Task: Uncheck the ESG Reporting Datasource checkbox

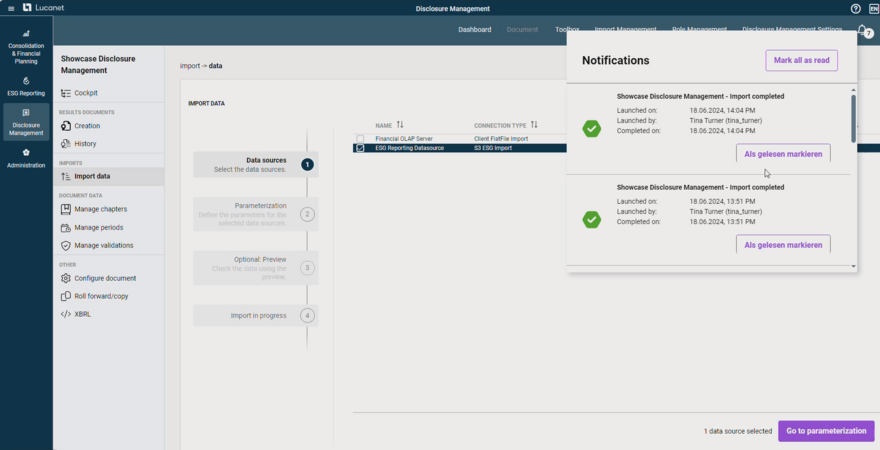Action: tap(360, 148)
